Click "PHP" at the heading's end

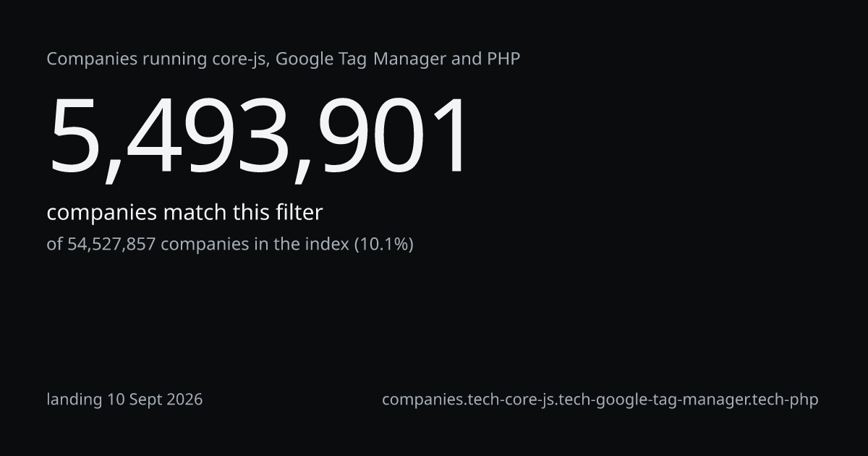tap(503, 59)
